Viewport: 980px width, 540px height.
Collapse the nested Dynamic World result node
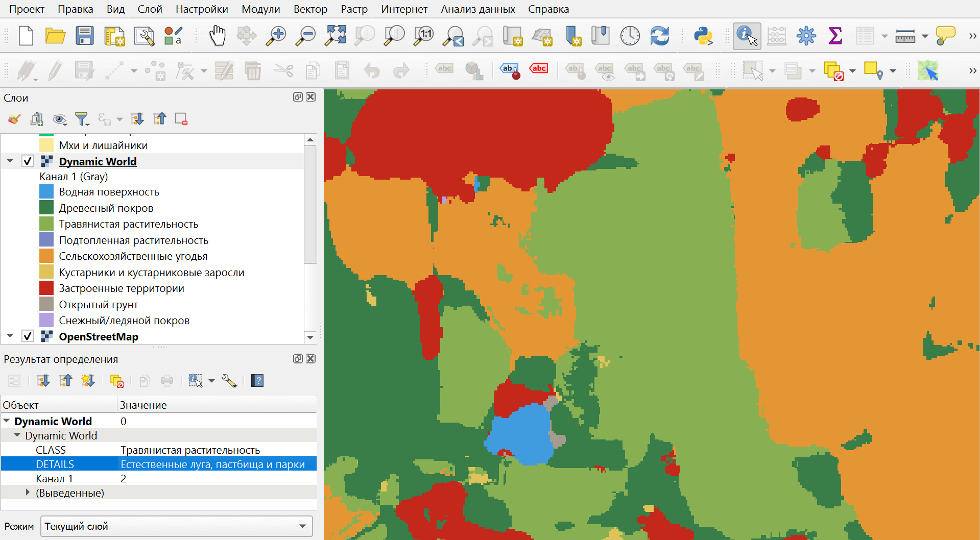pyautogui.click(x=17, y=435)
